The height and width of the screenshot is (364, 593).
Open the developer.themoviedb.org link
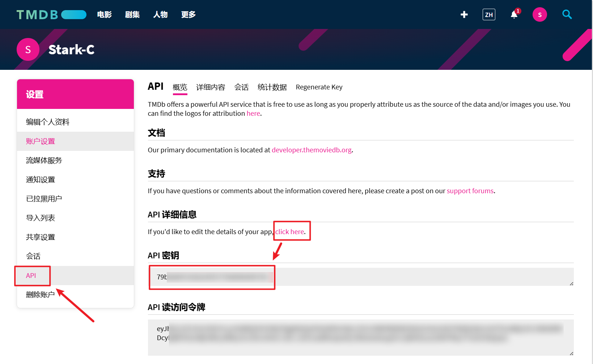point(312,150)
